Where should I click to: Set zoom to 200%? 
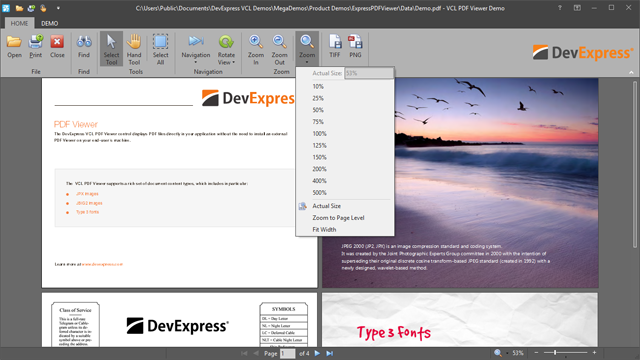coord(345,169)
